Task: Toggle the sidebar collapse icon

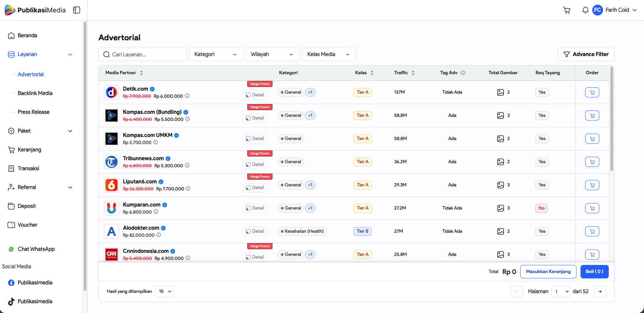Action: tap(77, 10)
